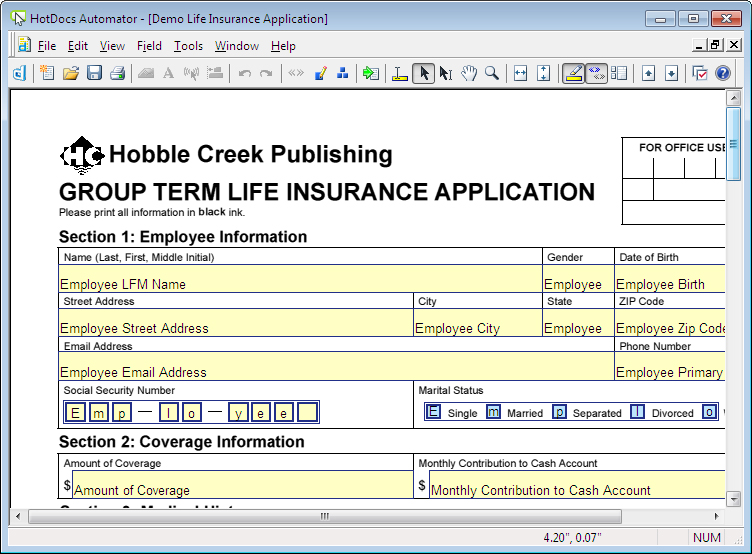The width and height of the screenshot is (752, 554).
Task: Open the Tools menu
Action: pyautogui.click(x=188, y=46)
